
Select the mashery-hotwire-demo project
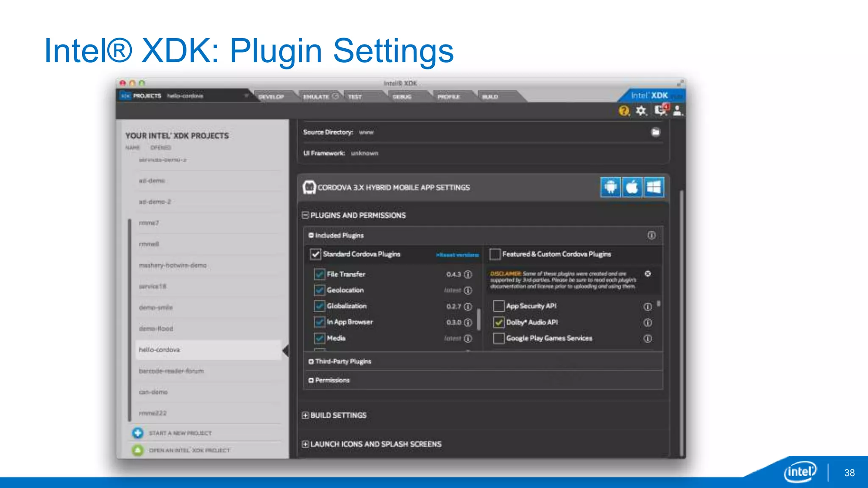(x=208, y=265)
